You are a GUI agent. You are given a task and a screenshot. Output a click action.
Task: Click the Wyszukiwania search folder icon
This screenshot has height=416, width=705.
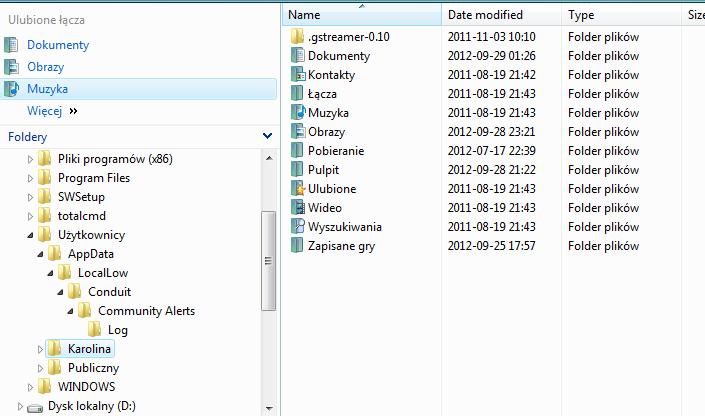(x=298, y=226)
